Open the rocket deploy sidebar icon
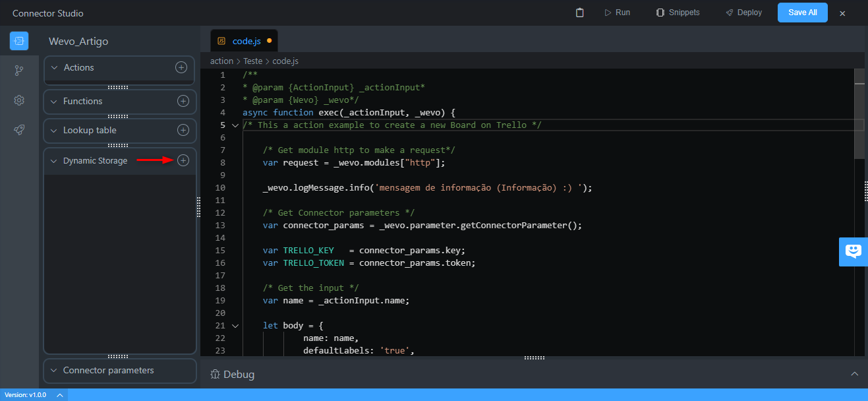Screen dimensions: 868x401 (x=19, y=130)
